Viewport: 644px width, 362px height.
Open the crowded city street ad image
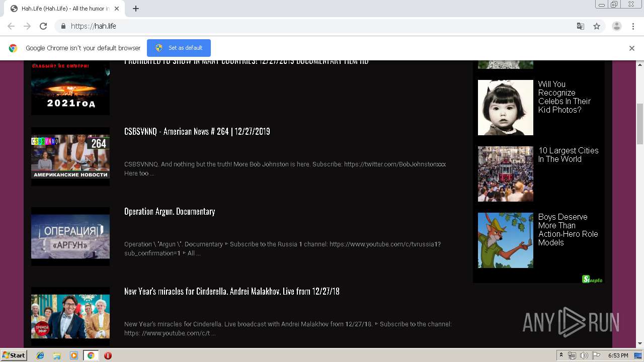click(506, 174)
